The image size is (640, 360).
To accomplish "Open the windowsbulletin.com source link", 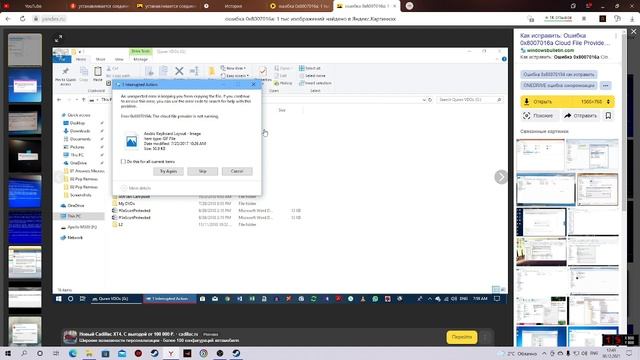I will [x=550, y=50].
